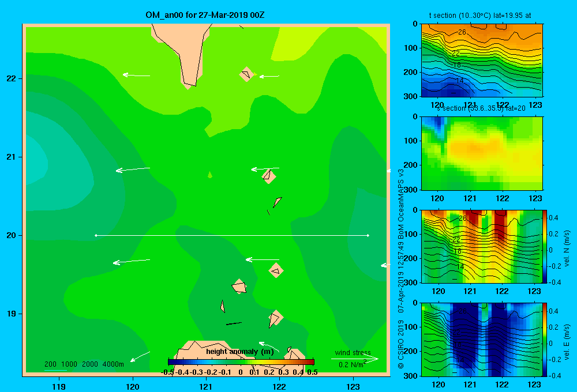The width and height of the screenshot is (577, 392).
Task: Click latitude label 22 on the main map
Action: pos(11,78)
